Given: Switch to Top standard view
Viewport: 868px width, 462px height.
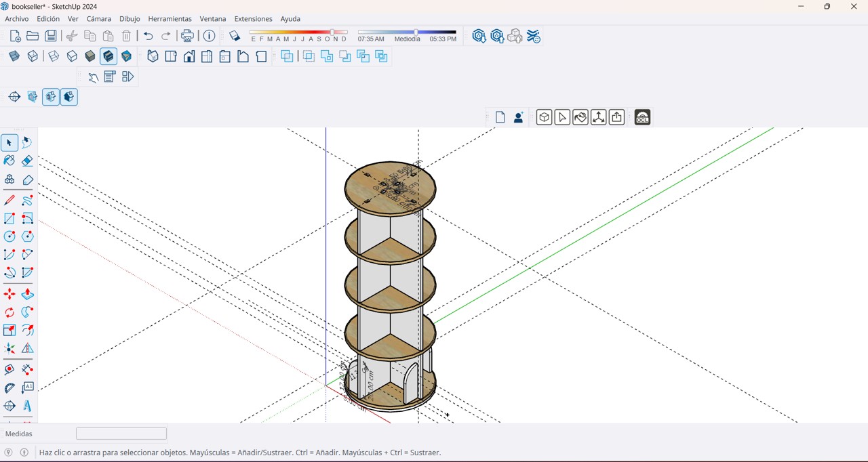Looking at the screenshot, I should pos(171,56).
